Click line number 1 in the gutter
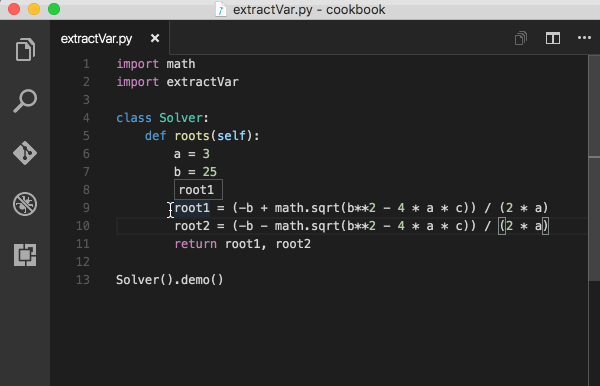 [86, 64]
